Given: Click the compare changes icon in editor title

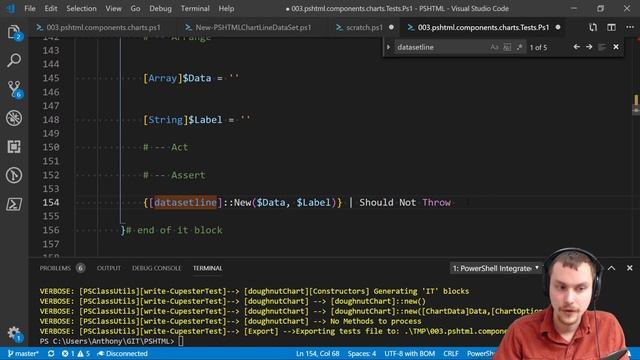Looking at the screenshot, I should pyautogui.click(x=593, y=27).
